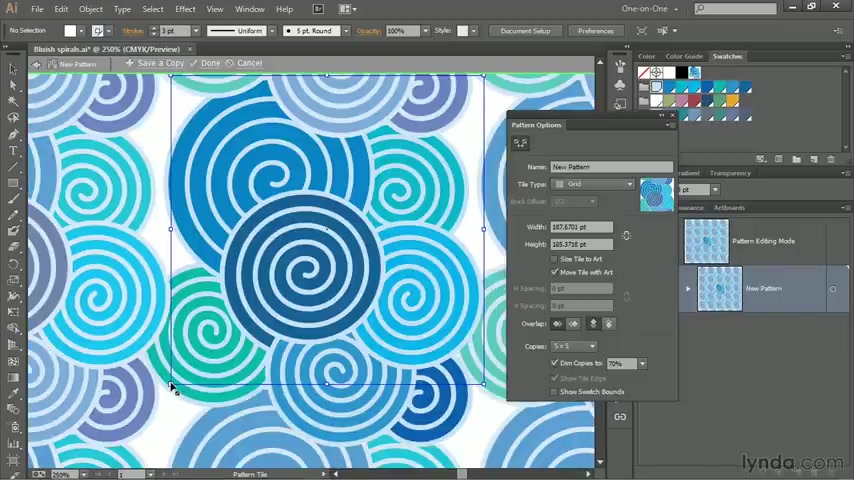854x480 pixels.
Task: Select the Paintbrush tool
Action: (13, 199)
